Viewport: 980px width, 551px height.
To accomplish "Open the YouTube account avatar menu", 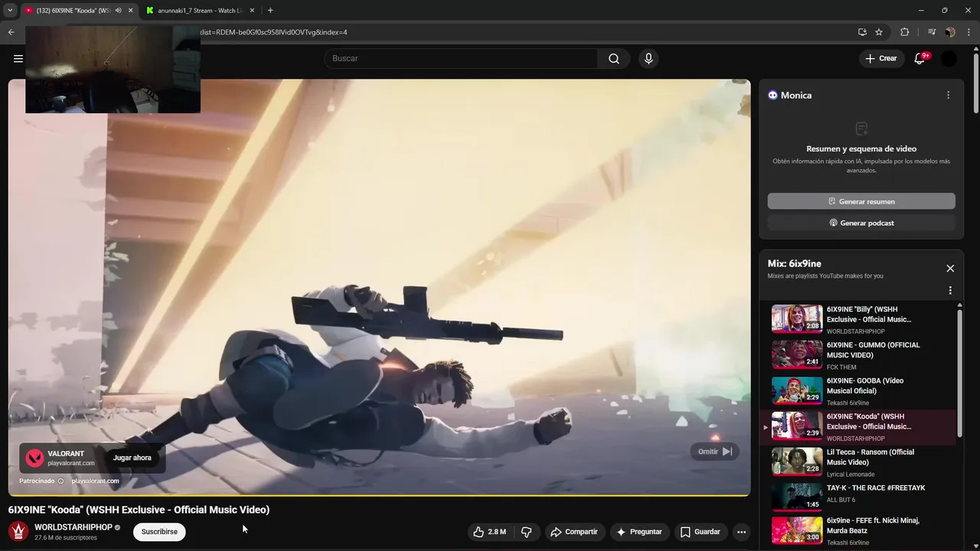I will click(x=949, y=58).
